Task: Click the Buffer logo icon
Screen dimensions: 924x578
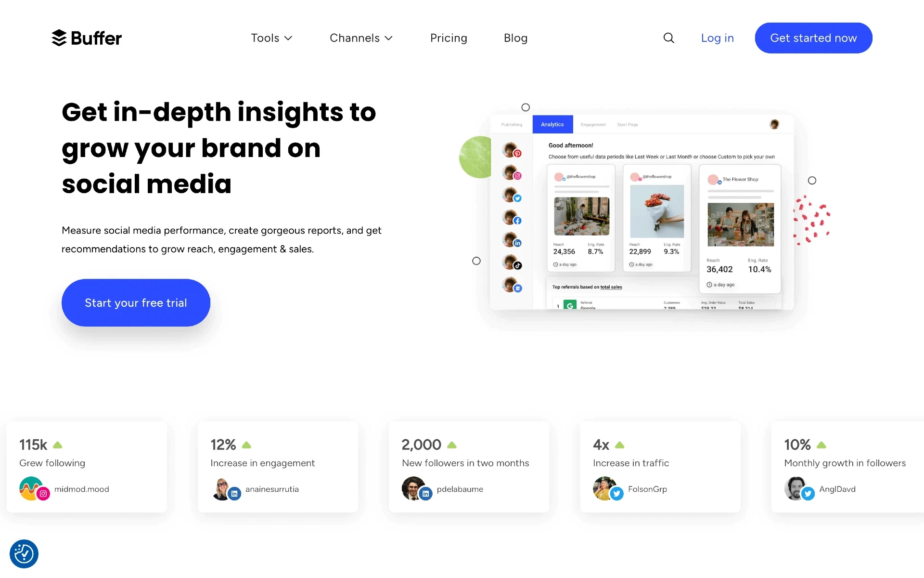Action: (x=59, y=38)
